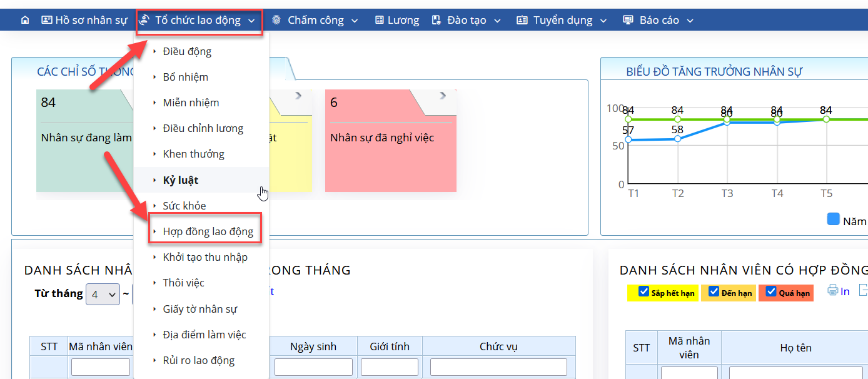Click the T1 point valued 57

pyautogui.click(x=628, y=139)
